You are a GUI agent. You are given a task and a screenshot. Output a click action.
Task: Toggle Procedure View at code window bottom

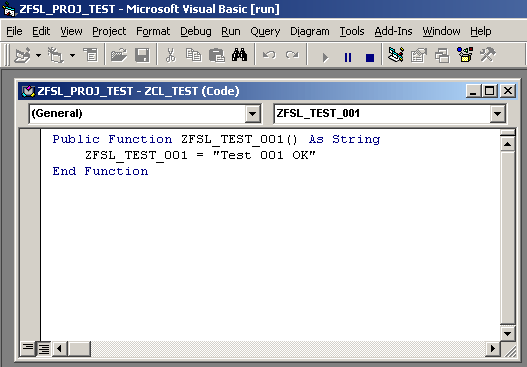28,348
